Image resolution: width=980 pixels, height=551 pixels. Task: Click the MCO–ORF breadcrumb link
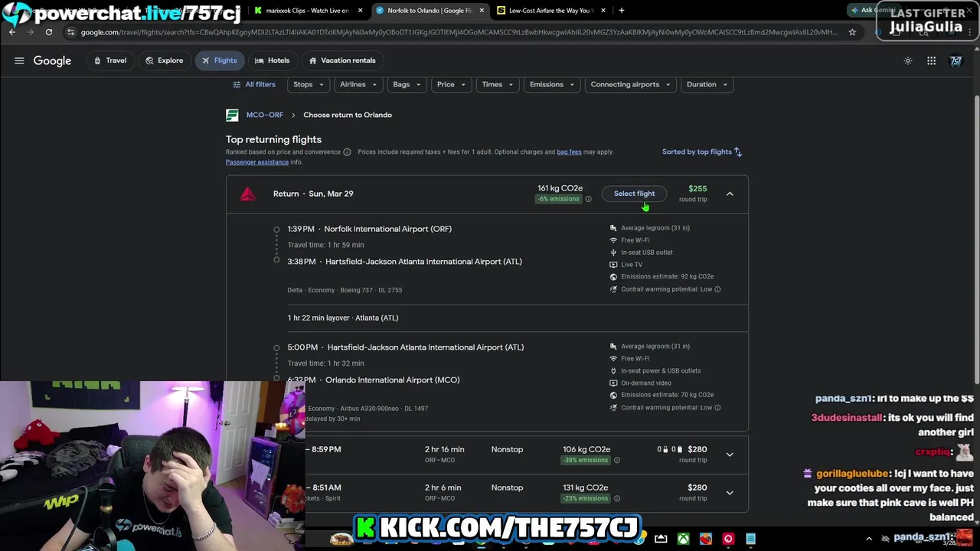[x=264, y=115]
